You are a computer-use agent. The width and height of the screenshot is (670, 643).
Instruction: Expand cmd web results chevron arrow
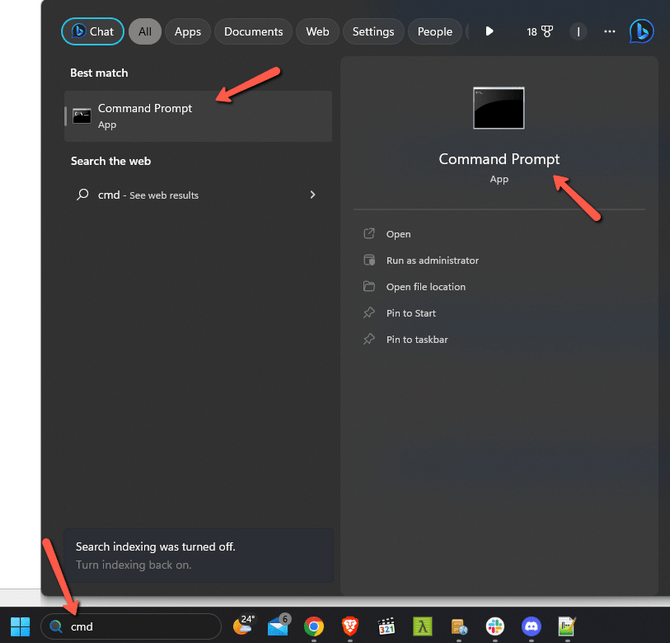coord(313,195)
